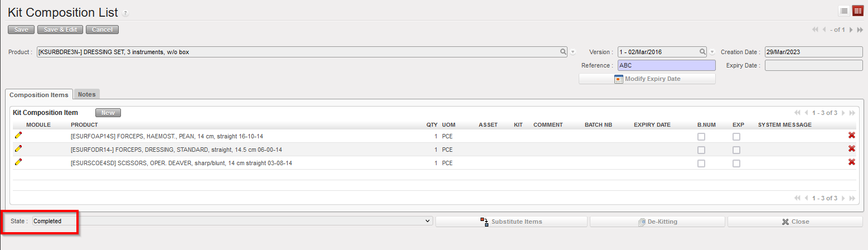The image size is (868, 250).
Task: Open help icon beside Kit Composition List title
Action: [125, 13]
